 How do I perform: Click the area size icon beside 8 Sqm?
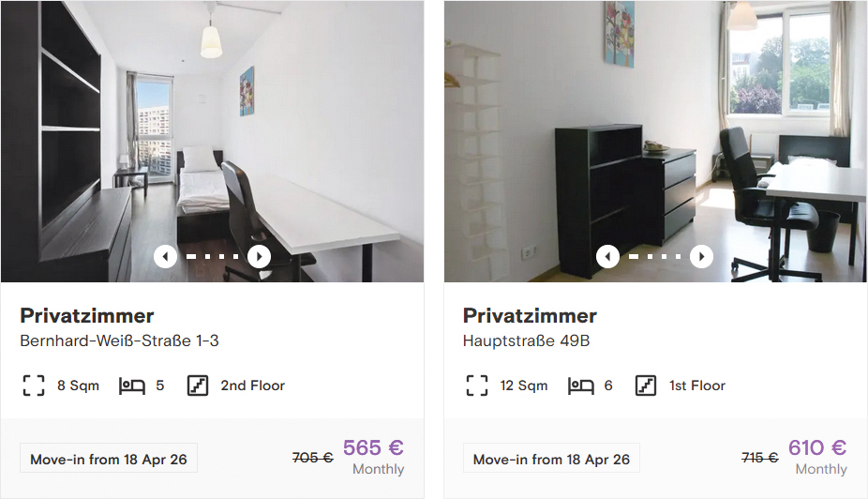click(x=34, y=386)
